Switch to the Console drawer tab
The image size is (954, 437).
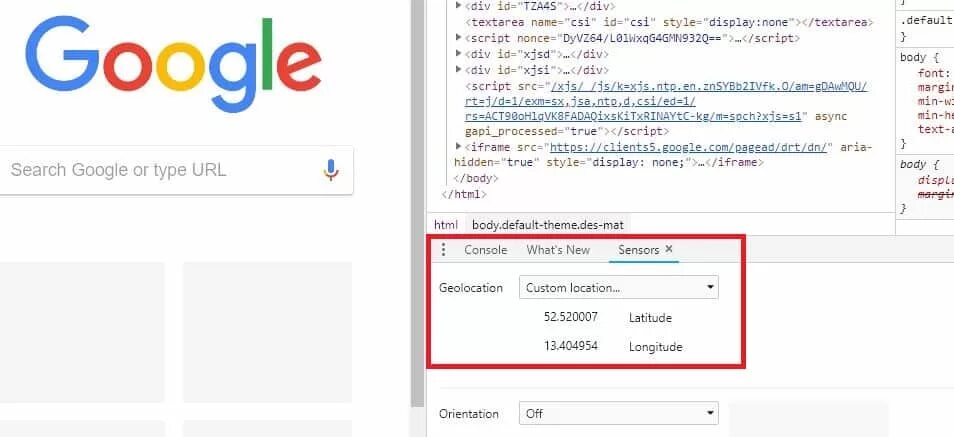pyautogui.click(x=486, y=250)
